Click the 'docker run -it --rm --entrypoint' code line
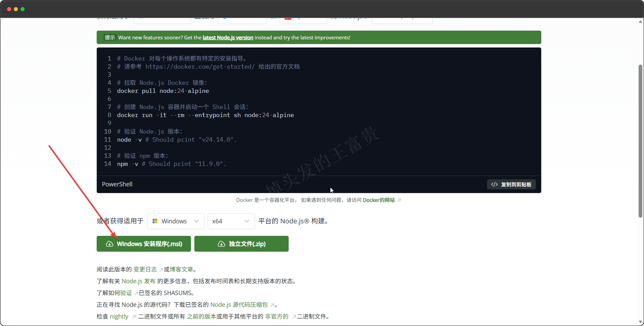The height and width of the screenshot is (326, 644). (x=205, y=115)
